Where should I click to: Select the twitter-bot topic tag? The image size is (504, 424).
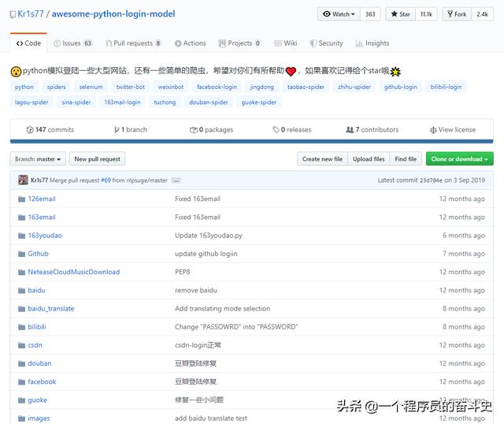tap(131, 87)
